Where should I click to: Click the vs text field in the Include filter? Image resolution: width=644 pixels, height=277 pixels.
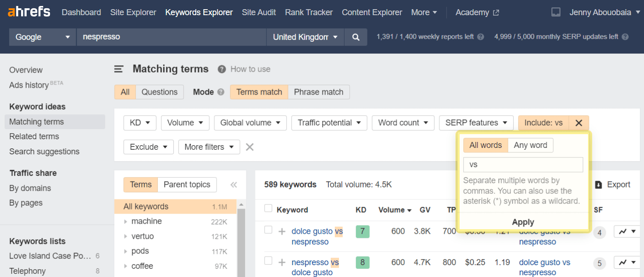tap(523, 164)
